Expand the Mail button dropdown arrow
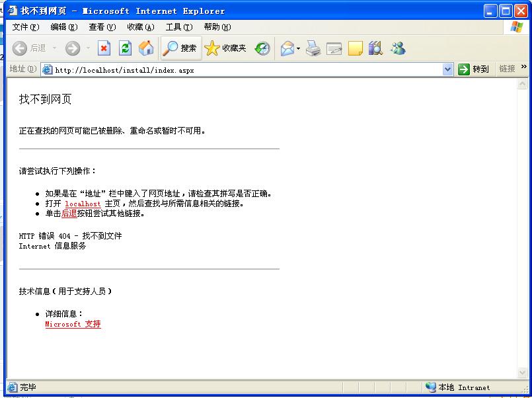This screenshot has width=532, height=398. tap(298, 48)
